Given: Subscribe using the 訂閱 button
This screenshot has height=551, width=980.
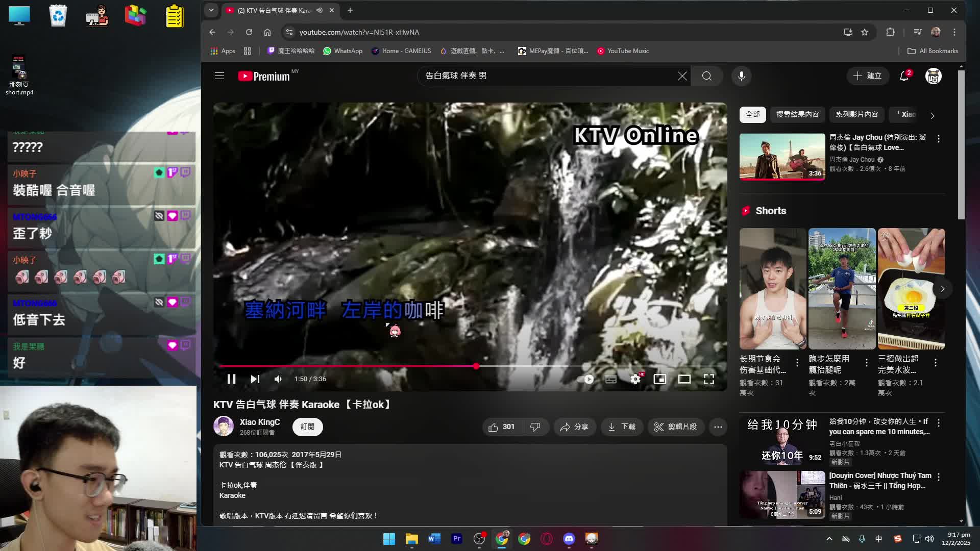Looking at the screenshot, I should coord(308,427).
